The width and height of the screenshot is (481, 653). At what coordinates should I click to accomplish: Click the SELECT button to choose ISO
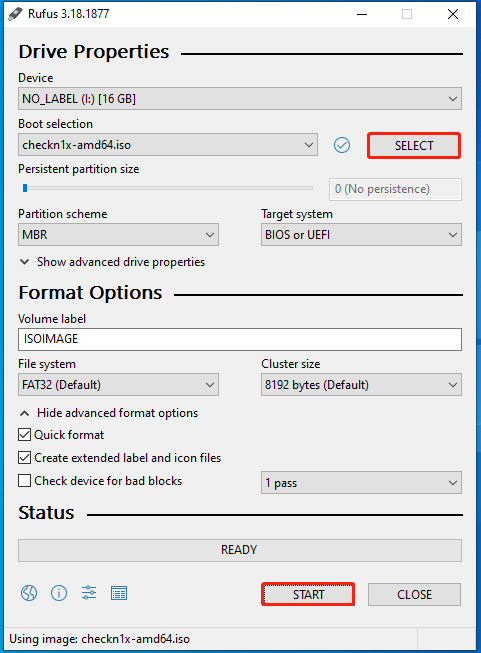tap(414, 146)
